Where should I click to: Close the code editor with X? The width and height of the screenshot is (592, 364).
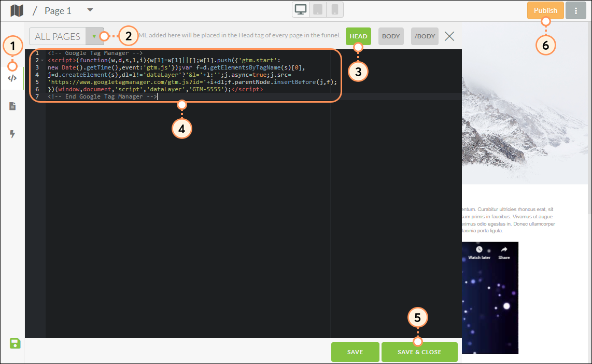[449, 36]
